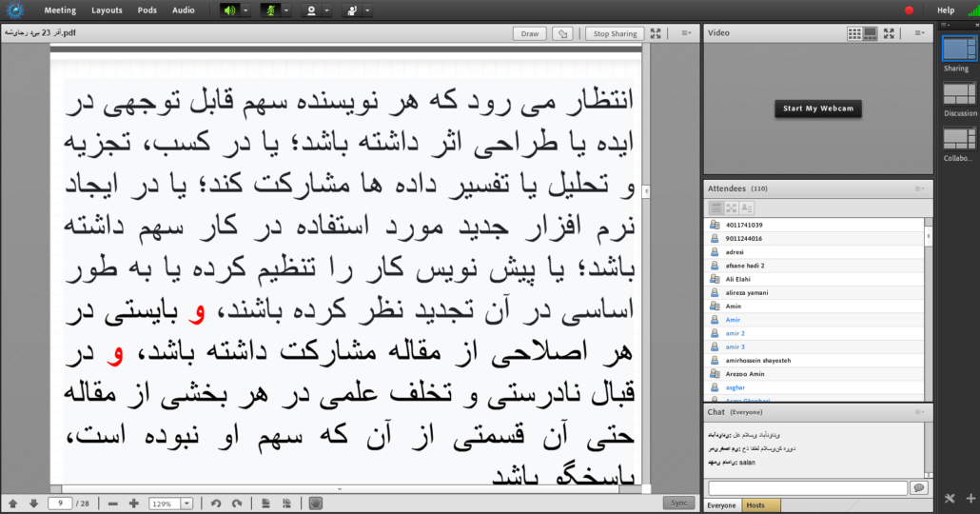Toggle the microphone in the top bar
The image size is (980, 514).
pyautogui.click(x=270, y=10)
